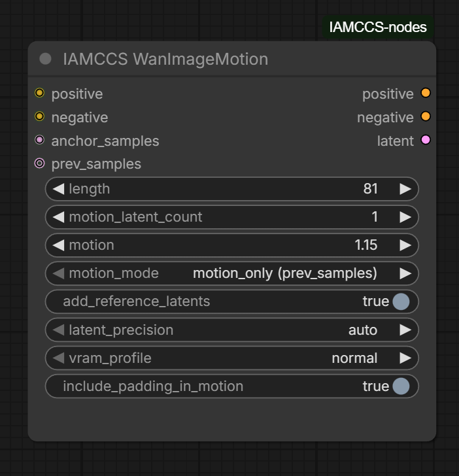
Task: Increase length value with right arrow
Action: pyautogui.click(x=405, y=189)
